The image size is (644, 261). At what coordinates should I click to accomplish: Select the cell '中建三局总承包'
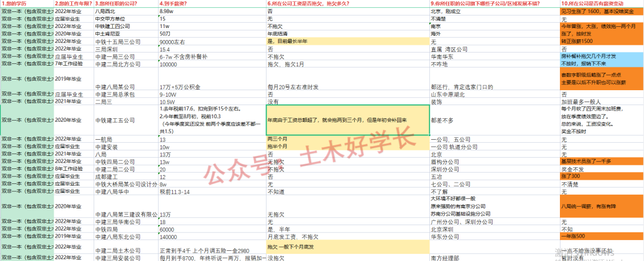pyautogui.click(x=126, y=94)
